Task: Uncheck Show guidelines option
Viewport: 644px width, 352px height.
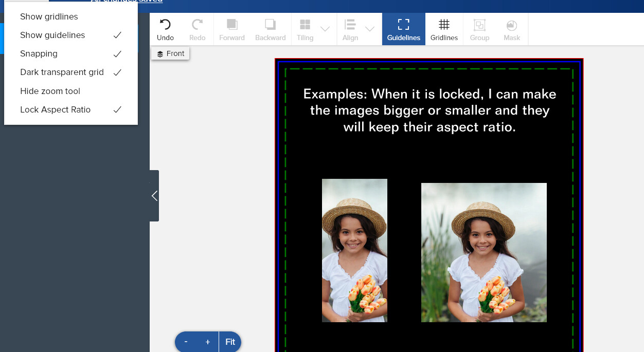Action: [x=71, y=35]
